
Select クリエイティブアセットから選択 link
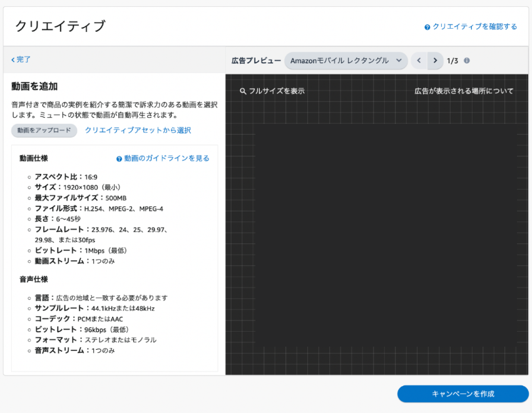pyautogui.click(x=138, y=130)
